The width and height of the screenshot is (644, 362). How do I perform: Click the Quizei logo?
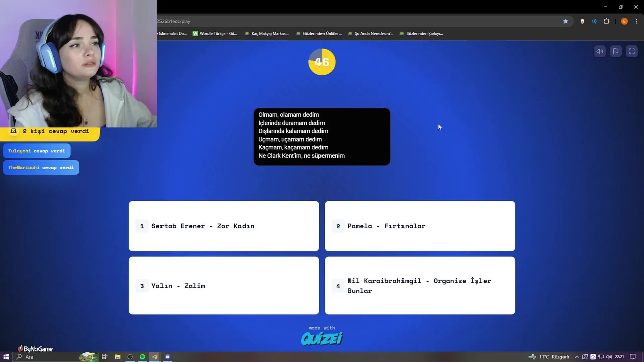(x=322, y=339)
